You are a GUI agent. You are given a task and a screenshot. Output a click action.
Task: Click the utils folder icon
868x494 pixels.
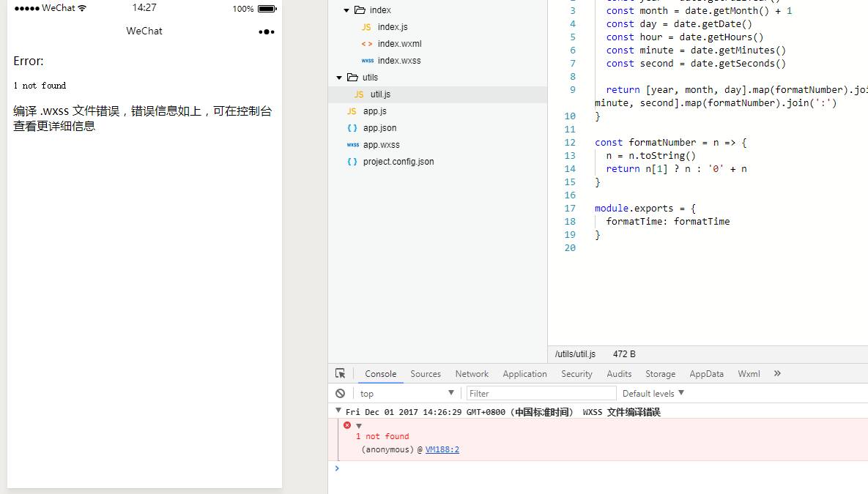(352, 78)
